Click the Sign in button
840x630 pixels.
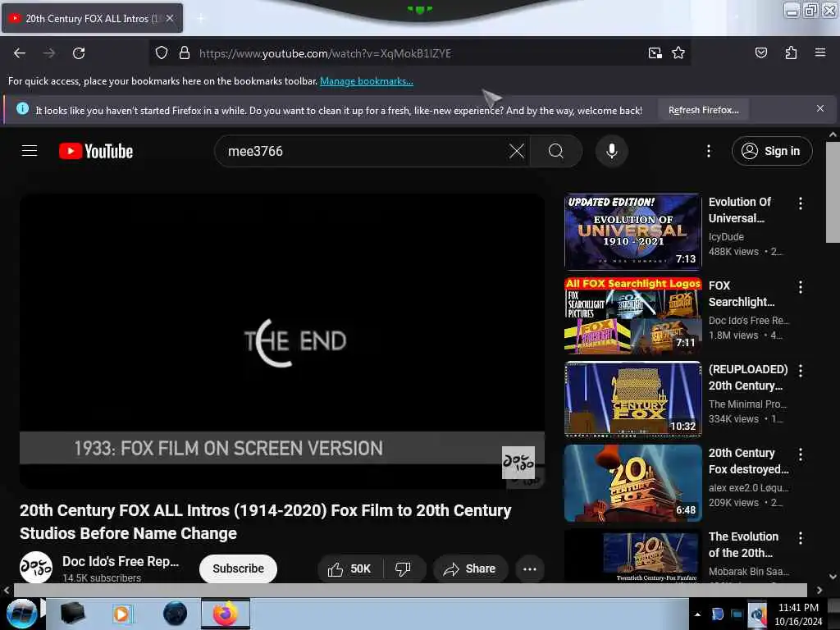[x=772, y=151]
